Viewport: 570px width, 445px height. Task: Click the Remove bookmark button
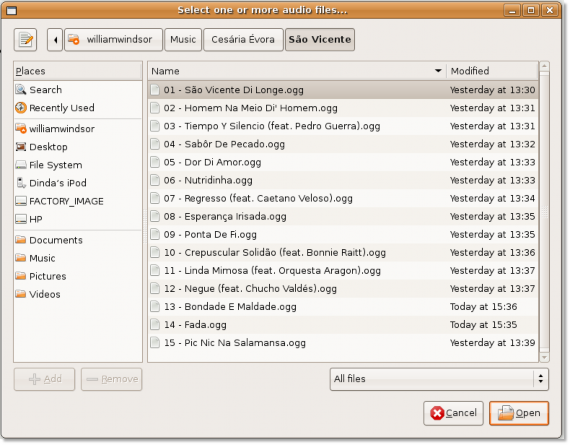click(112, 379)
